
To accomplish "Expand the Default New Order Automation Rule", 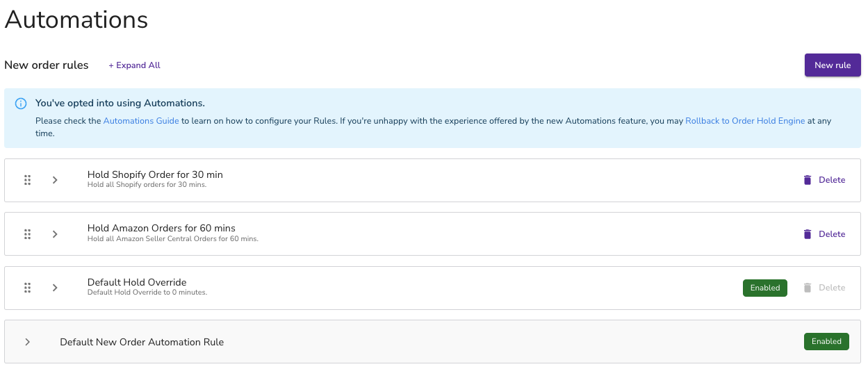I will (x=28, y=342).
